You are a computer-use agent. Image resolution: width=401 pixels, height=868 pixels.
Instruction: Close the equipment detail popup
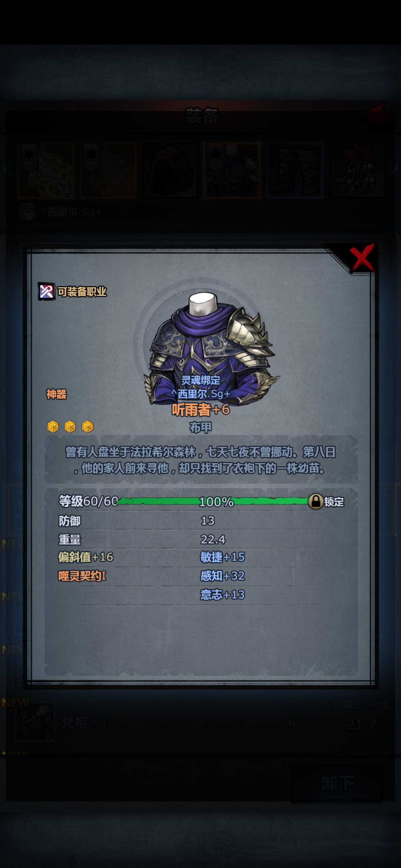pos(362,257)
